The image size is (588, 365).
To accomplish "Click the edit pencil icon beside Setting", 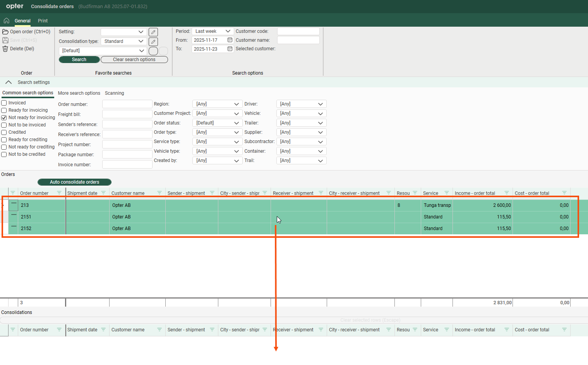I will (153, 32).
